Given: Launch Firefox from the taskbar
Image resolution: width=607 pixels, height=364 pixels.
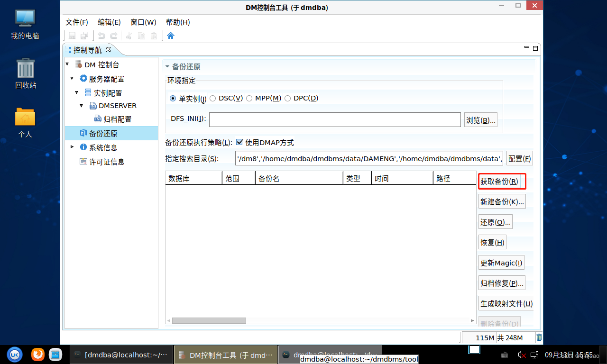Looking at the screenshot, I should pyautogui.click(x=38, y=354).
